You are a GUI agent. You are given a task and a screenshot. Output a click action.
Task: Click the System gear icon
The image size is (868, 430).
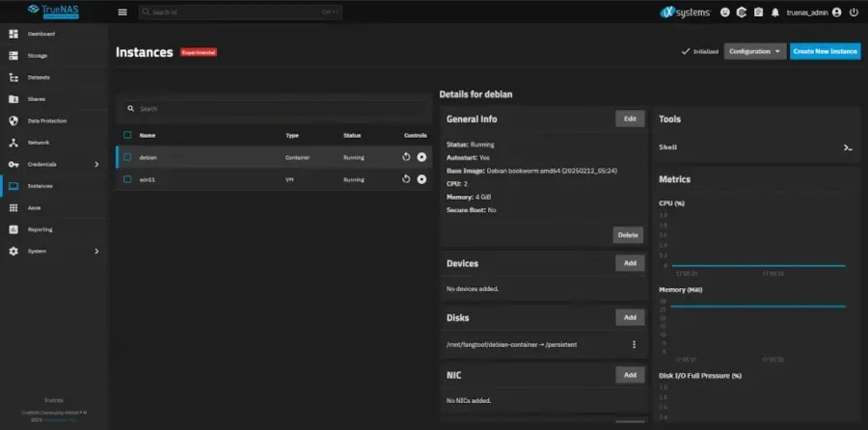(14, 252)
